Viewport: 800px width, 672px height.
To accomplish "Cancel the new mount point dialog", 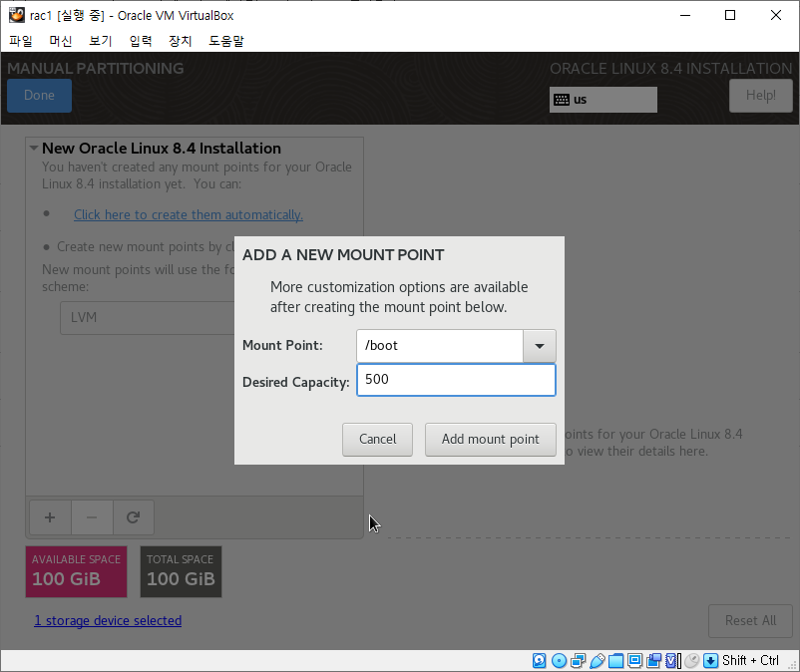I will tap(377, 439).
